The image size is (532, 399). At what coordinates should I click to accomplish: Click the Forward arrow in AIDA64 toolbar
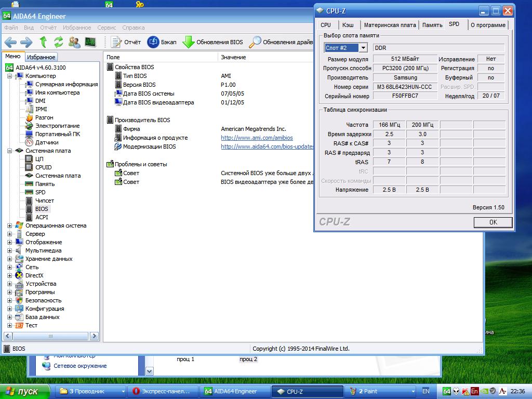[x=26, y=42]
